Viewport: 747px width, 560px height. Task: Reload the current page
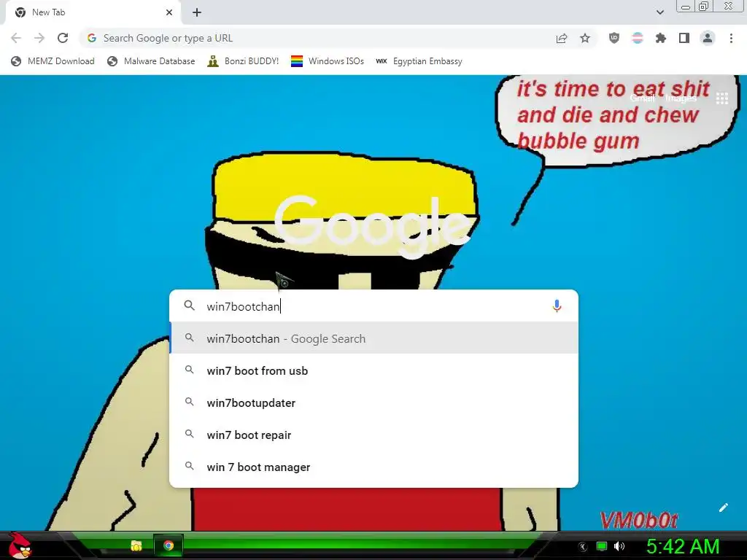coord(63,38)
